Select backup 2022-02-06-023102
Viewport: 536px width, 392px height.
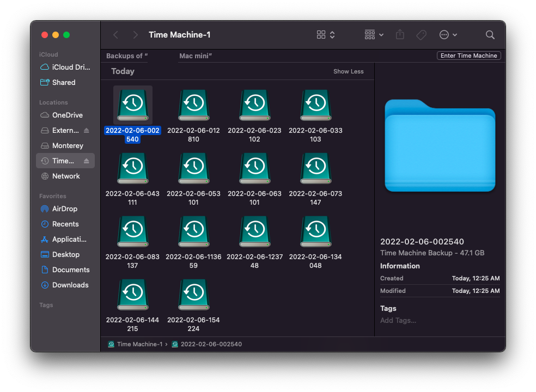[x=254, y=105]
